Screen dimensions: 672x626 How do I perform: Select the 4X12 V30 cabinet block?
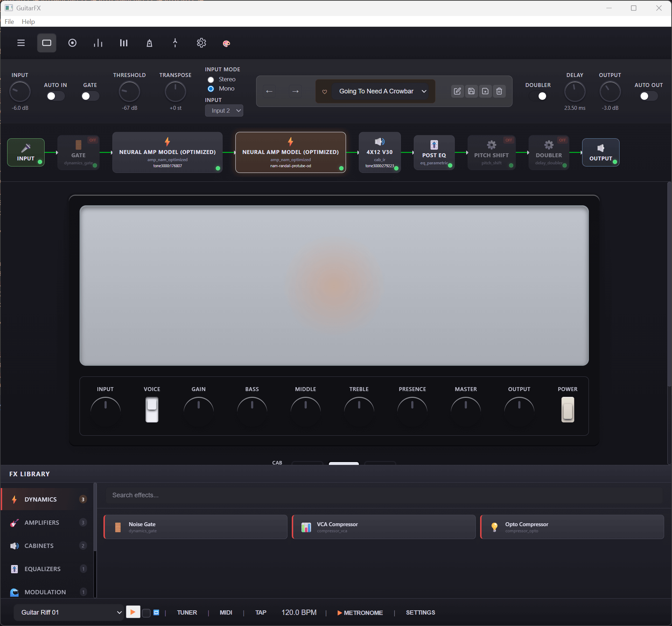pyautogui.click(x=380, y=152)
